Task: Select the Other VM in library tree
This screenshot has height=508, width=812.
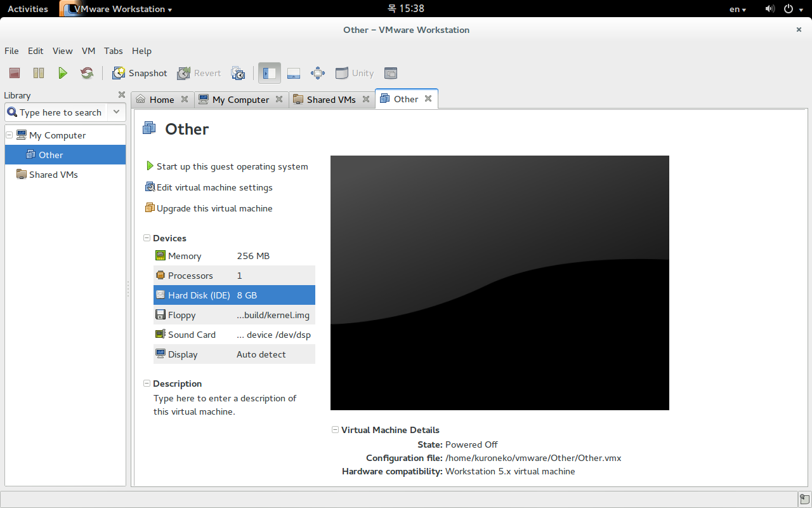Action: (x=65, y=155)
